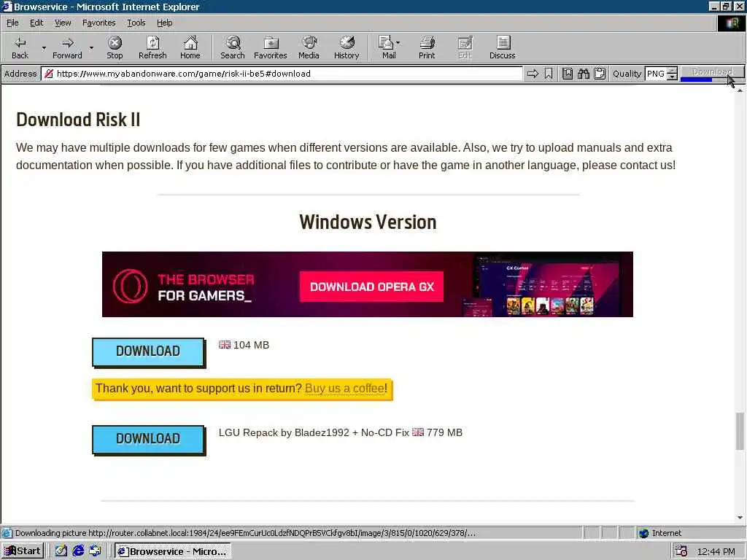Click the Windows Version heading
Image resolution: width=747 pixels, height=560 pixels.
tap(368, 222)
